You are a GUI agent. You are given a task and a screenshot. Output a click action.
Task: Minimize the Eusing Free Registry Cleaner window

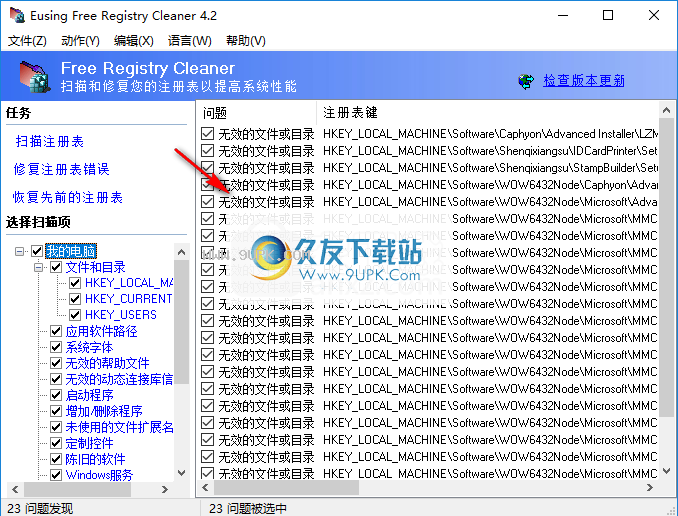pos(563,16)
